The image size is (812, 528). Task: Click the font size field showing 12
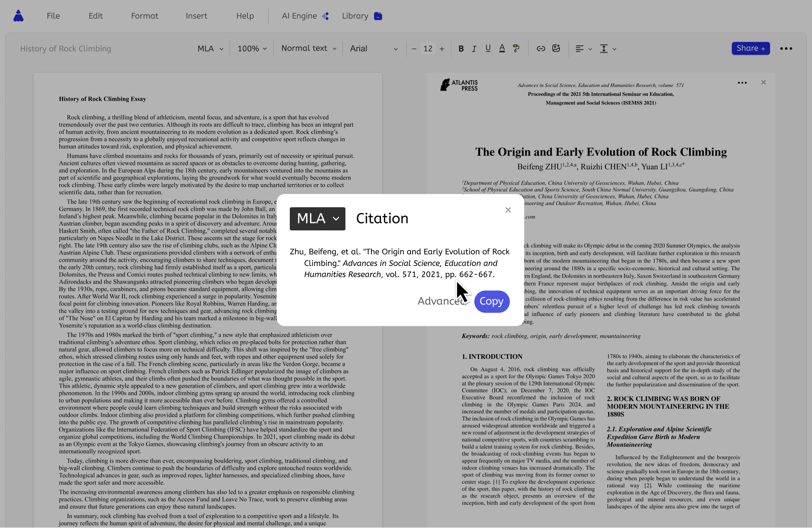pos(428,49)
